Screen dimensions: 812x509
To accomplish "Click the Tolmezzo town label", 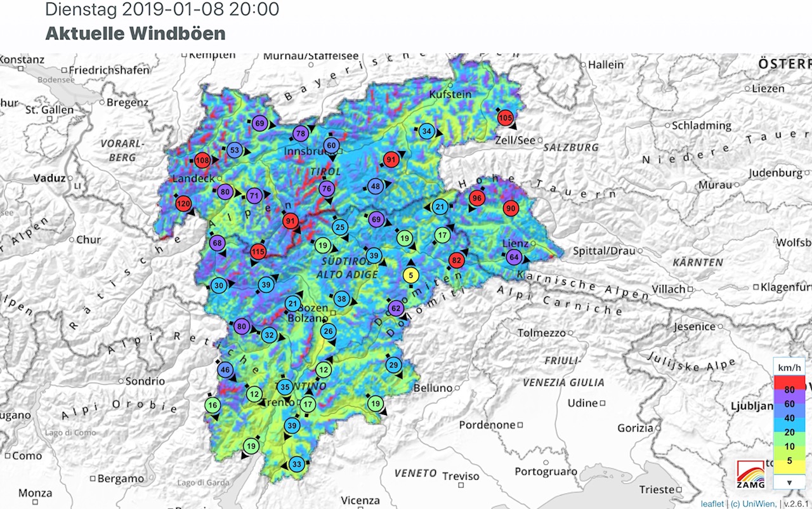I will click(541, 333).
